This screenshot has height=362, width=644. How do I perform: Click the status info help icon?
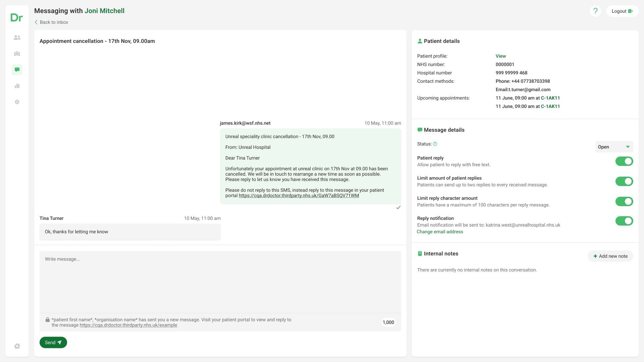coord(435,144)
